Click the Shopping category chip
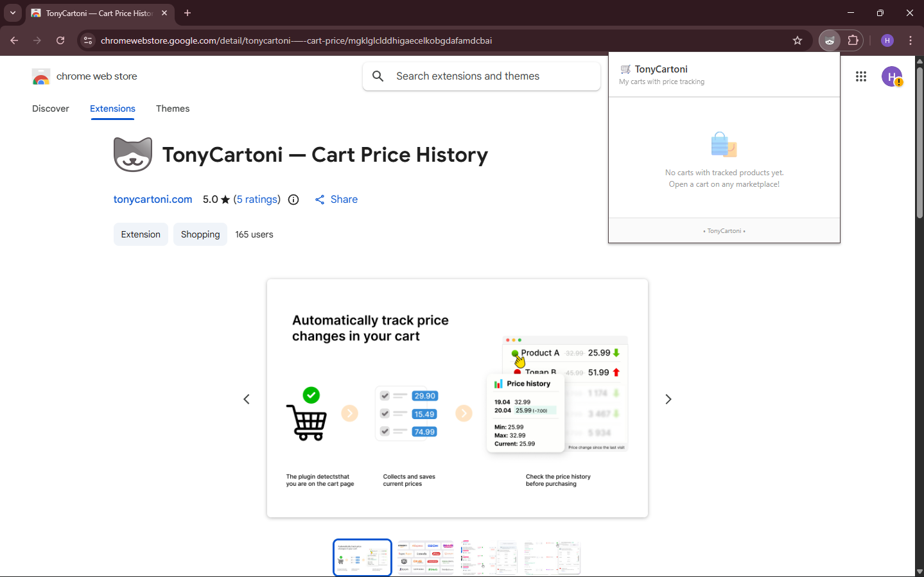924x577 pixels. coord(200,234)
